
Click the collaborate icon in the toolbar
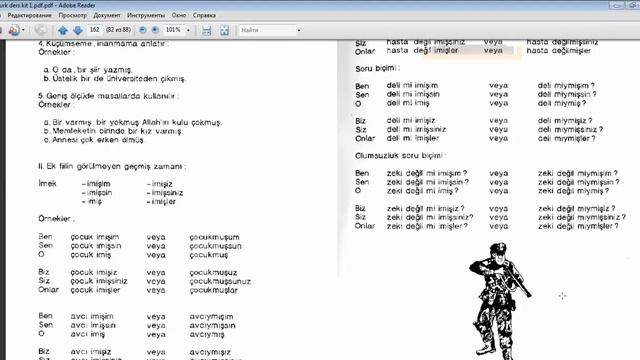(x=14, y=30)
